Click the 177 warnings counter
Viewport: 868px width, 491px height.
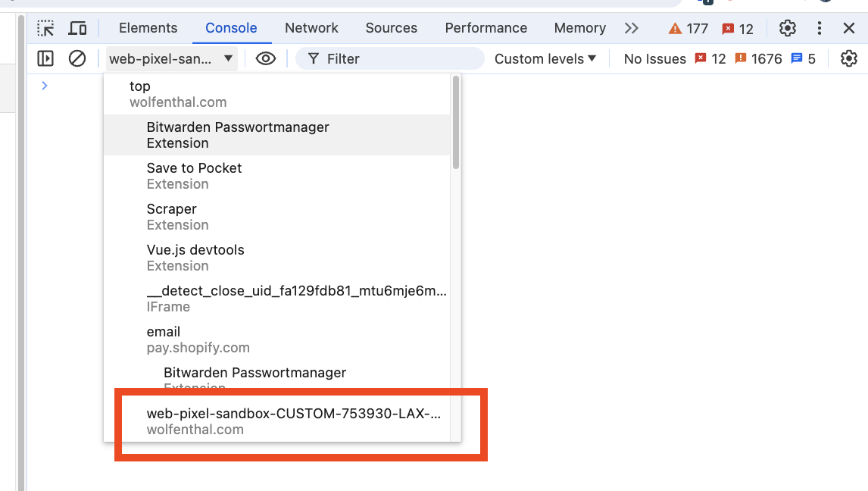(688, 29)
